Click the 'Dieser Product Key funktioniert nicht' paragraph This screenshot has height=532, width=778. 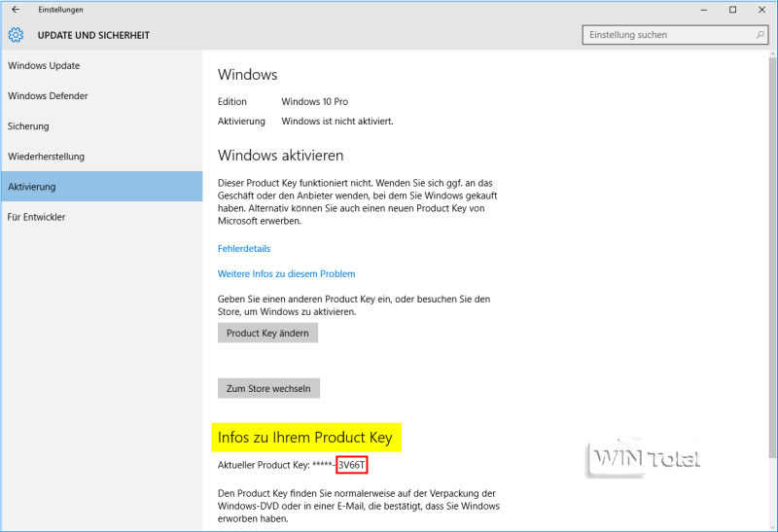pos(357,202)
